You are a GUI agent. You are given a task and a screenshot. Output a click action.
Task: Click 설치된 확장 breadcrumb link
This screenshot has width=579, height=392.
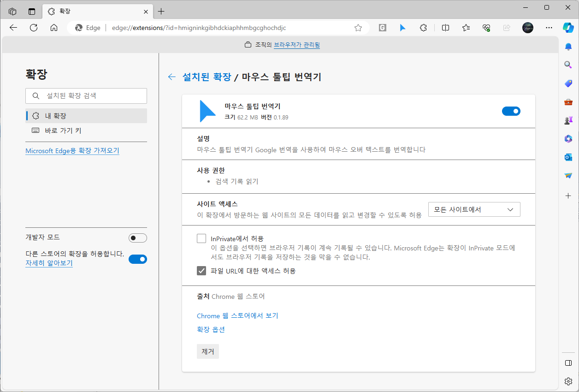(x=207, y=77)
